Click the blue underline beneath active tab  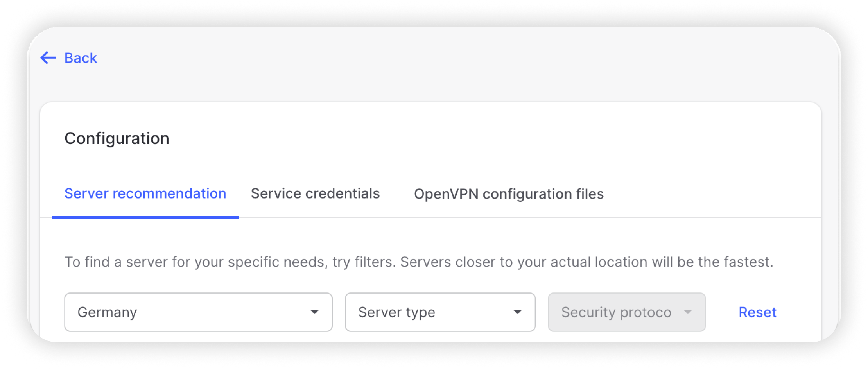145,217
